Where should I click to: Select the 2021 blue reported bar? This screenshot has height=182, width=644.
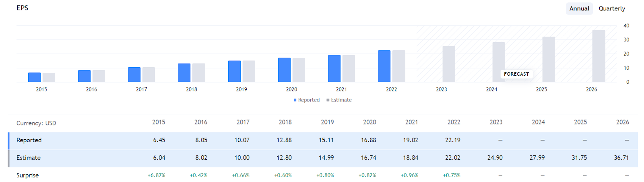(334, 68)
